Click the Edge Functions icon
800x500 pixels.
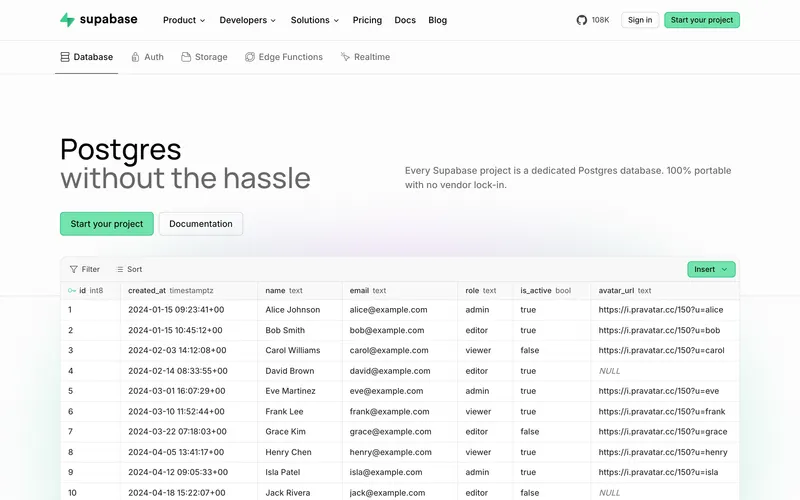[x=249, y=57]
